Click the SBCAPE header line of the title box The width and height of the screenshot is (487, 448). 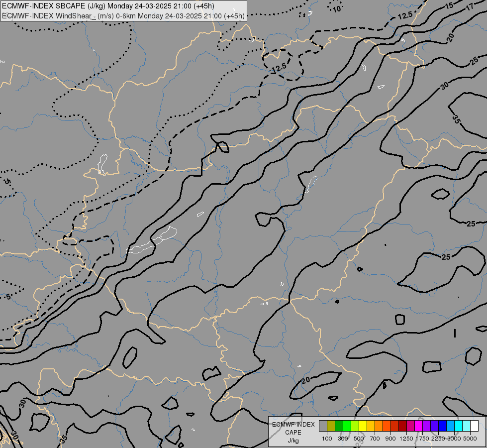108,6
